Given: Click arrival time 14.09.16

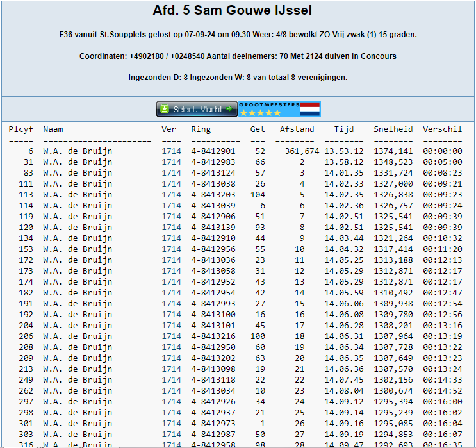Looking at the screenshot, I should pyautogui.click(x=343, y=424).
